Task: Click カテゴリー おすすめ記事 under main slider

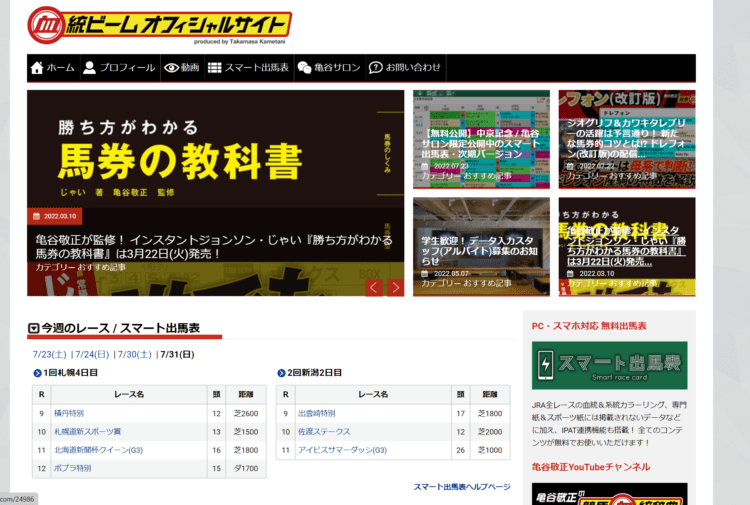Action: pyautogui.click(x=80, y=267)
